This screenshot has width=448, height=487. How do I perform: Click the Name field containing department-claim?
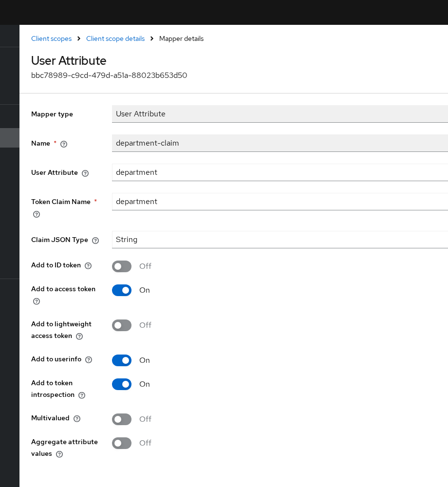(x=280, y=143)
